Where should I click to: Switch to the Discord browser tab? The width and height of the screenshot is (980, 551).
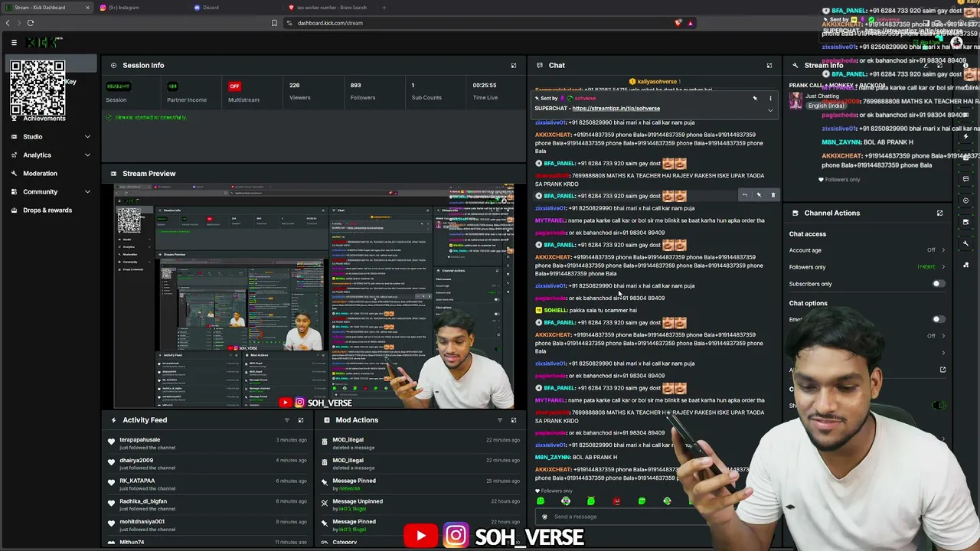pos(236,8)
